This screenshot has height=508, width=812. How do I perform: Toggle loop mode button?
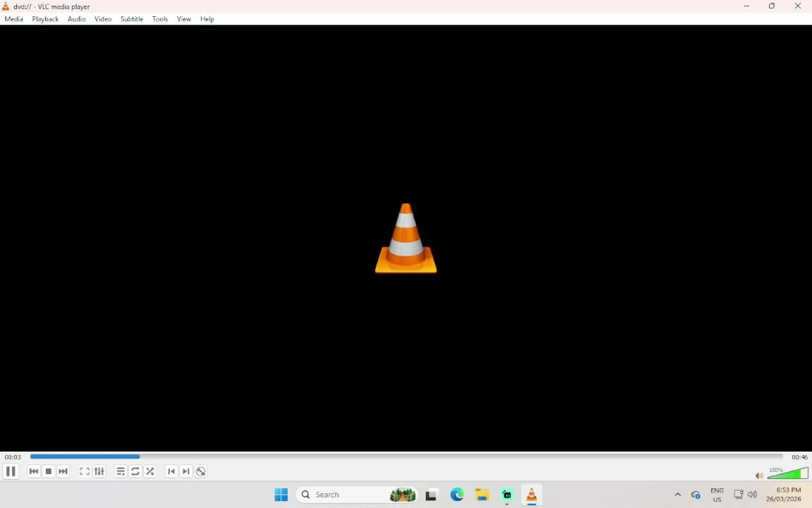135,471
